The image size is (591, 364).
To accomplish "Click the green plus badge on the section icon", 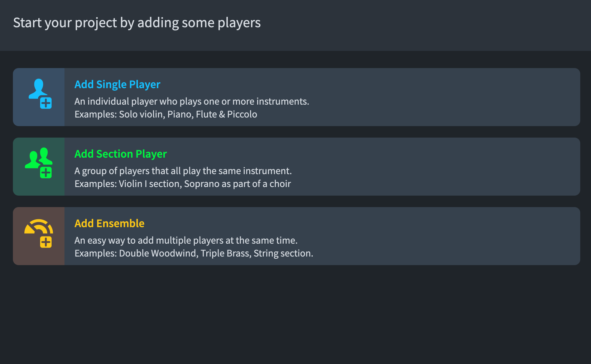I will [46, 173].
